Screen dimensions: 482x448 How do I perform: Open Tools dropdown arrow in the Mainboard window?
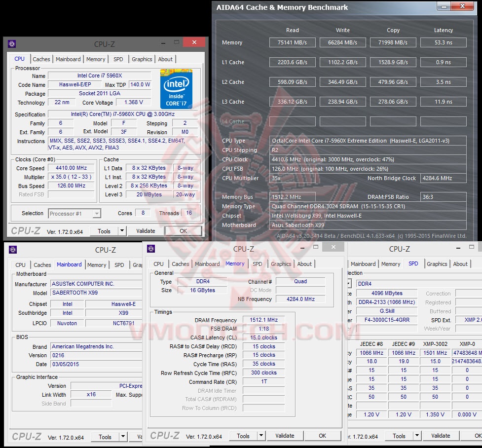tap(123, 437)
